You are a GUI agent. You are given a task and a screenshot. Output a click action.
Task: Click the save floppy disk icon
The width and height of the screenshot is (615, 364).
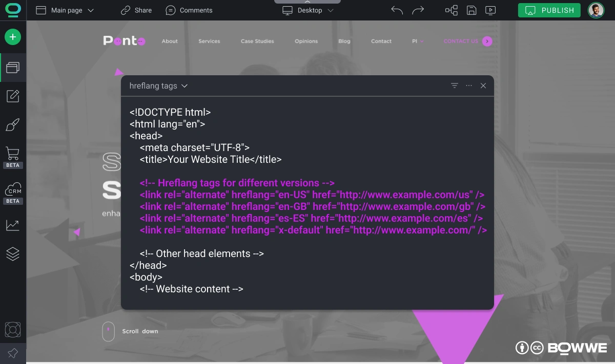(x=471, y=10)
